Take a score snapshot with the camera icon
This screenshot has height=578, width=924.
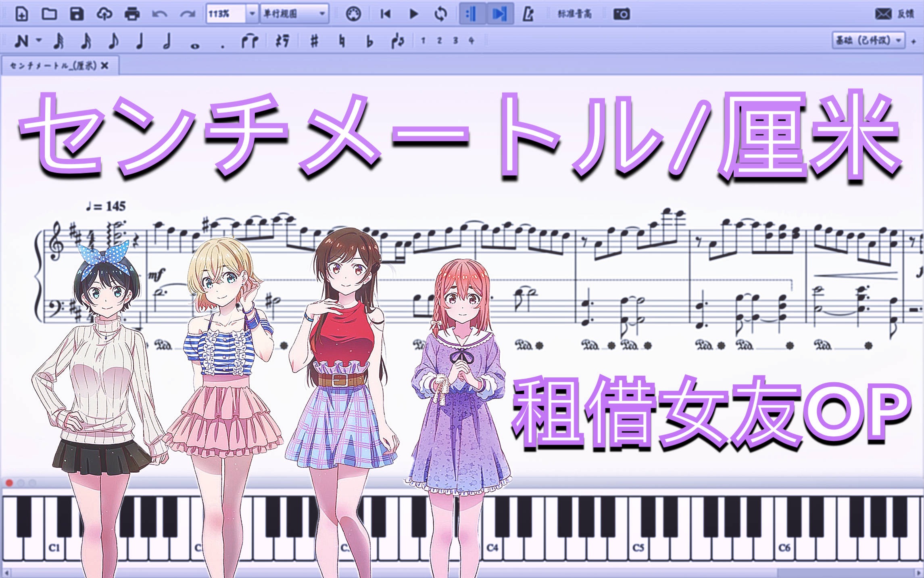click(x=622, y=14)
